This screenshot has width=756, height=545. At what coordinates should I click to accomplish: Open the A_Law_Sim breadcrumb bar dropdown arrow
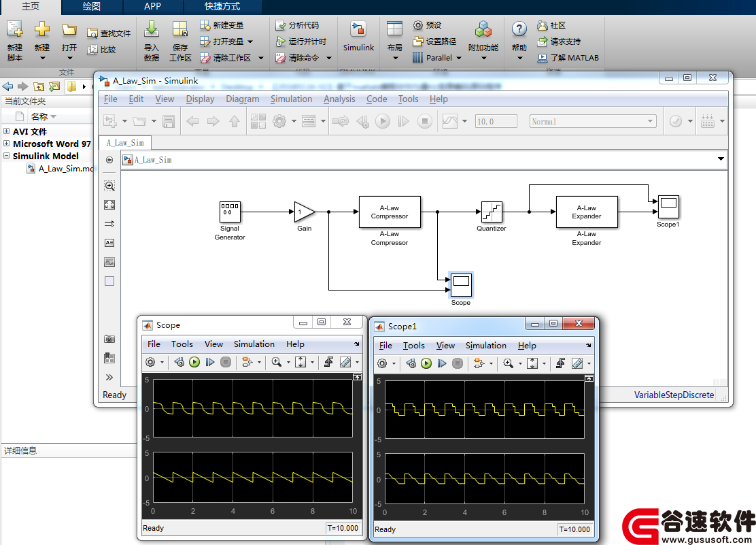click(721, 159)
